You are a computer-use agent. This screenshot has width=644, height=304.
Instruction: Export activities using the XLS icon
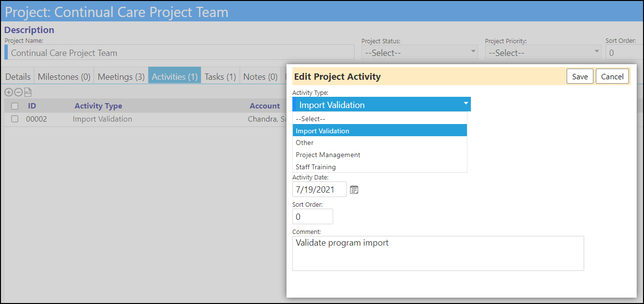[x=28, y=92]
